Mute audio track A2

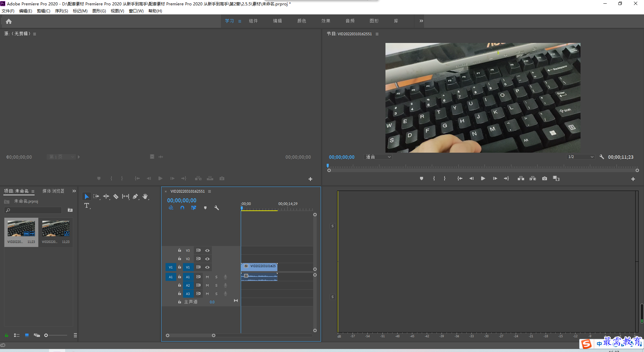[x=207, y=285]
